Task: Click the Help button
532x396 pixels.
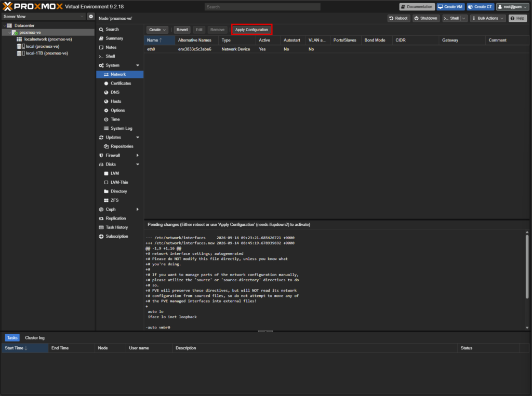Action: coord(517,18)
